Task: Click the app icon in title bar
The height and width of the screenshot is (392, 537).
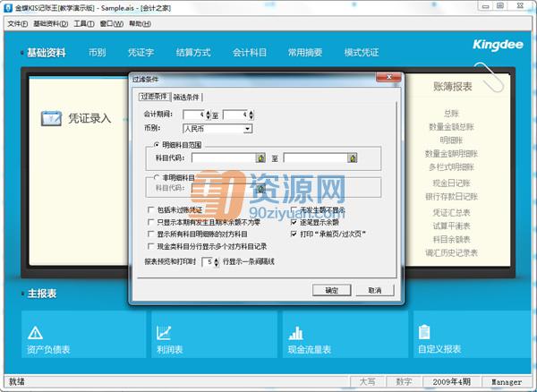Action: (8, 7)
